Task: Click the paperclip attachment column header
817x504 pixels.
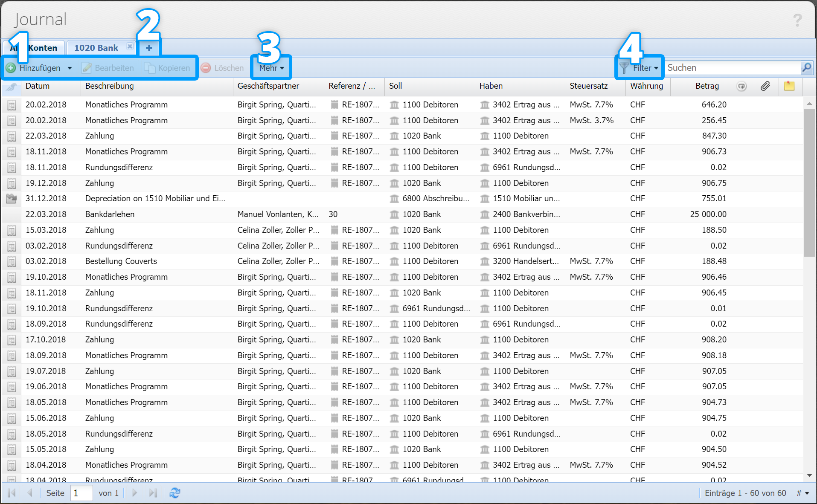Action: [x=765, y=86]
